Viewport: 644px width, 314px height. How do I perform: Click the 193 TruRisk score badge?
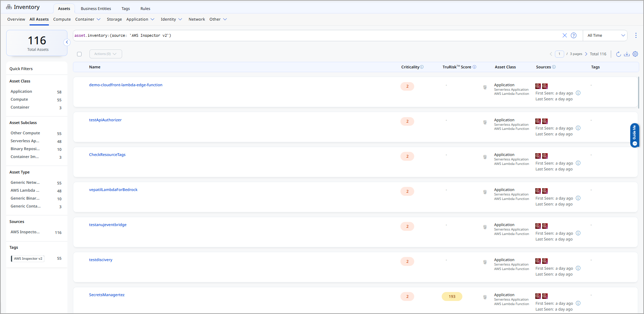452,296
